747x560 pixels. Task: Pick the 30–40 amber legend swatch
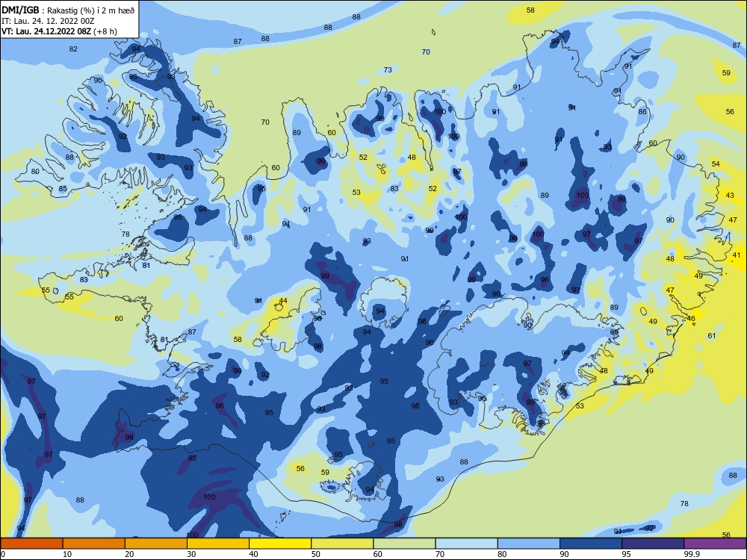pyautogui.click(x=218, y=544)
